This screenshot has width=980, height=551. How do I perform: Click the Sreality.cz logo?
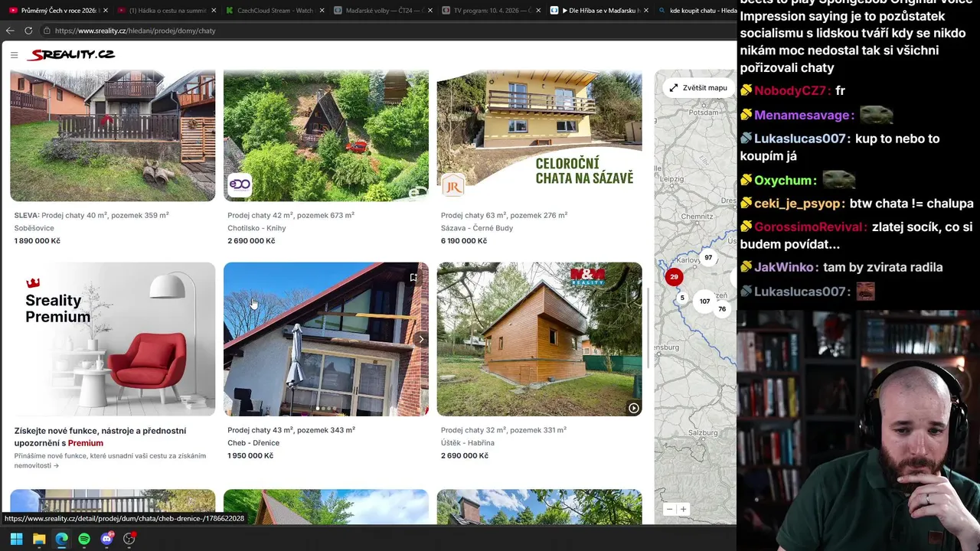pyautogui.click(x=70, y=55)
